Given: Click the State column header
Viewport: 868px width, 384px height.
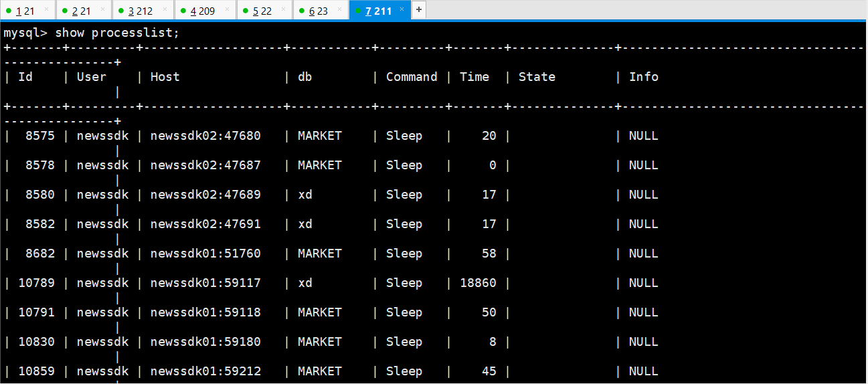Looking at the screenshot, I should 537,77.
